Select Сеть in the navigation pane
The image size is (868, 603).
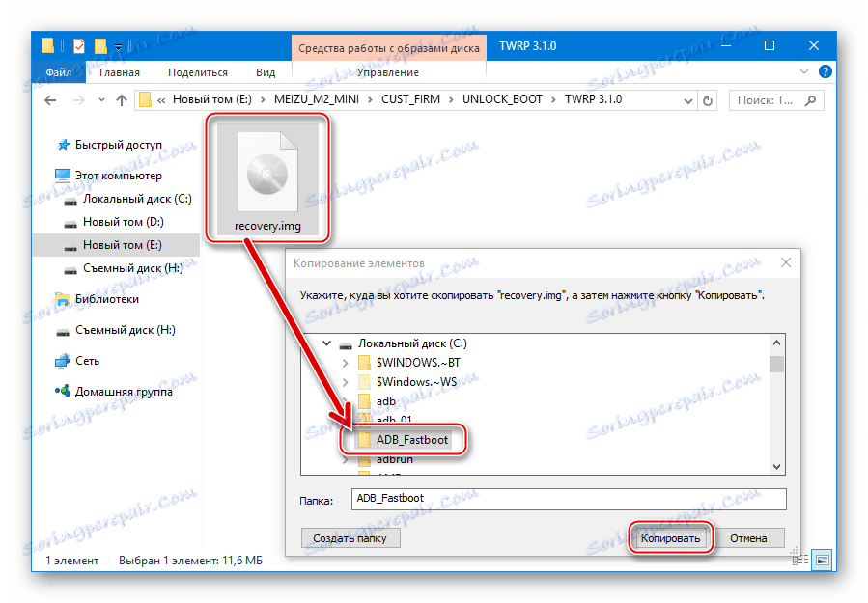tap(87, 361)
